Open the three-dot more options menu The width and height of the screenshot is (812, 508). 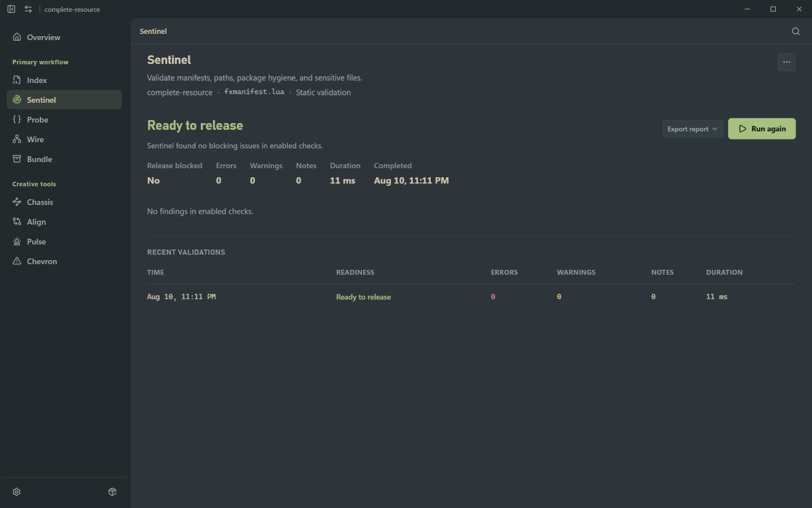pyautogui.click(x=787, y=62)
